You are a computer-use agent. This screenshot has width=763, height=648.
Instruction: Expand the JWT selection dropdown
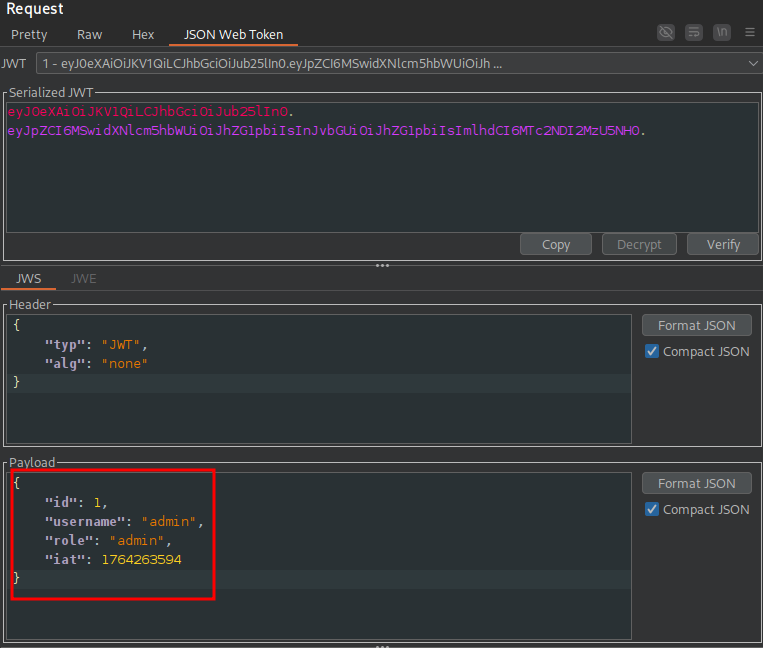[x=753, y=63]
